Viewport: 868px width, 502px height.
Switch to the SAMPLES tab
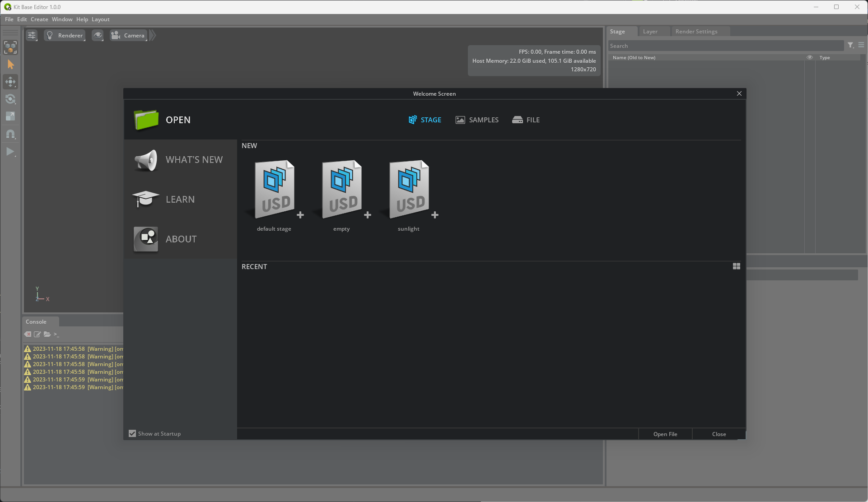[x=477, y=120]
